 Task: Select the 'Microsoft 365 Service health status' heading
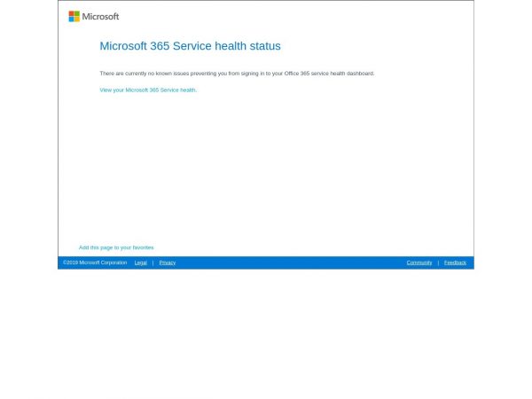click(190, 46)
